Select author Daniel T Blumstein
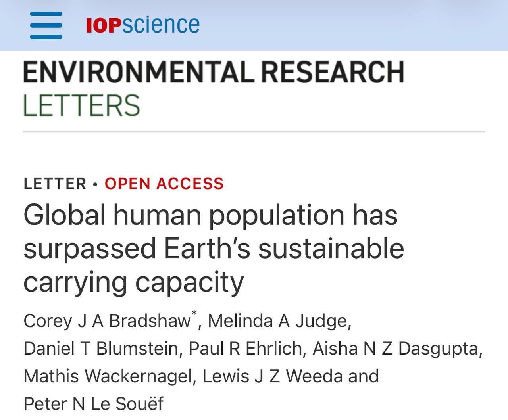This screenshot has width=508, height=420. (101, 349)
